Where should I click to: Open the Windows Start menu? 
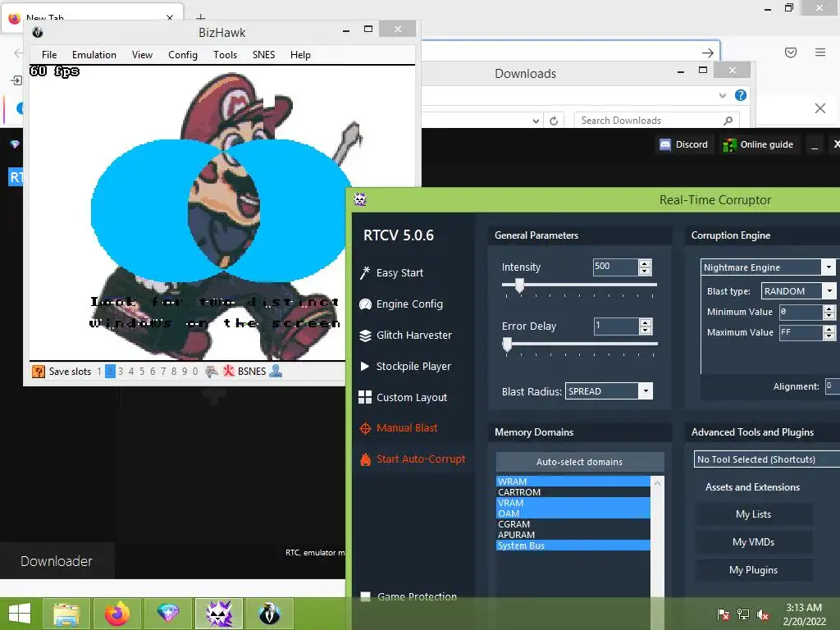[x=20, y=614]
